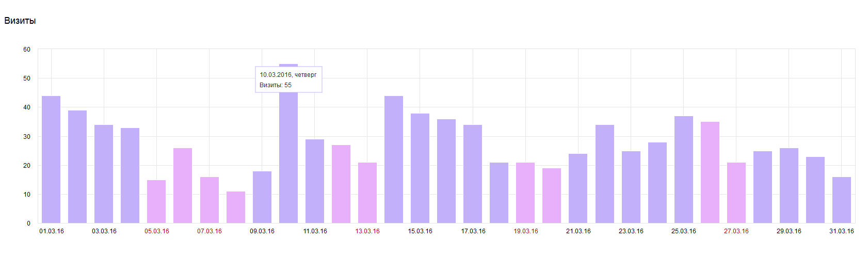Select the pink bar above 05.03.16
868x256 pixels.
(x=156, y=202)
